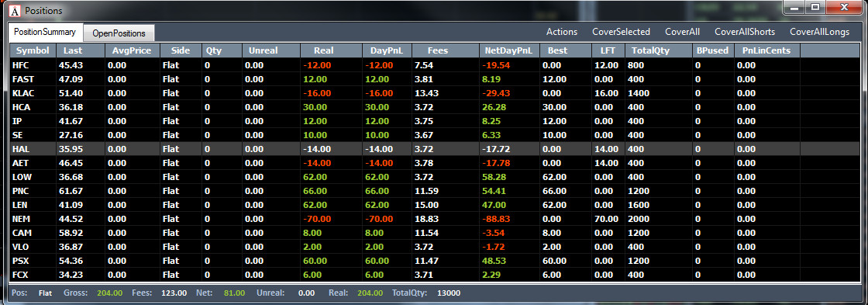Maximize the Positions window

click(815, 8)
